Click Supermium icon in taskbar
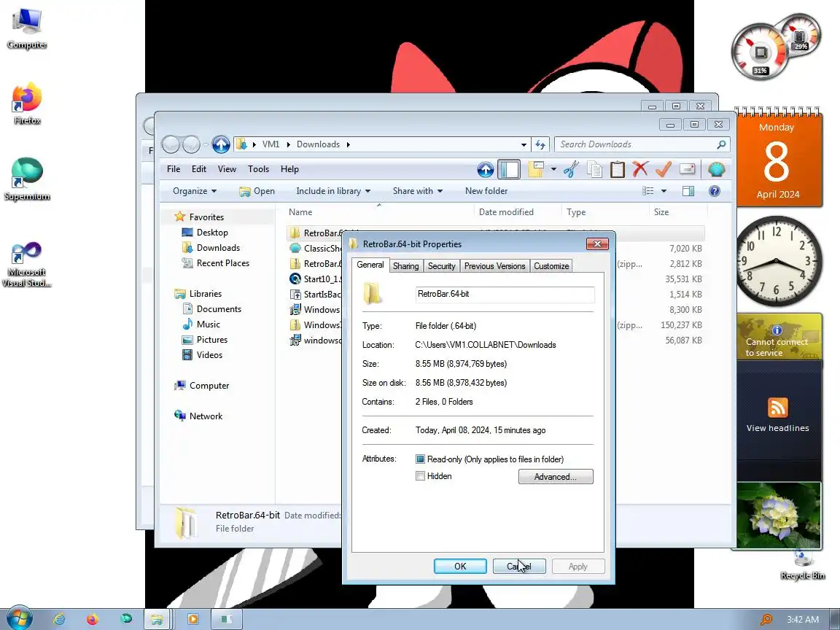Image resolution: width=840 pixels, height=630 pixels. click(x=126, y=619)
